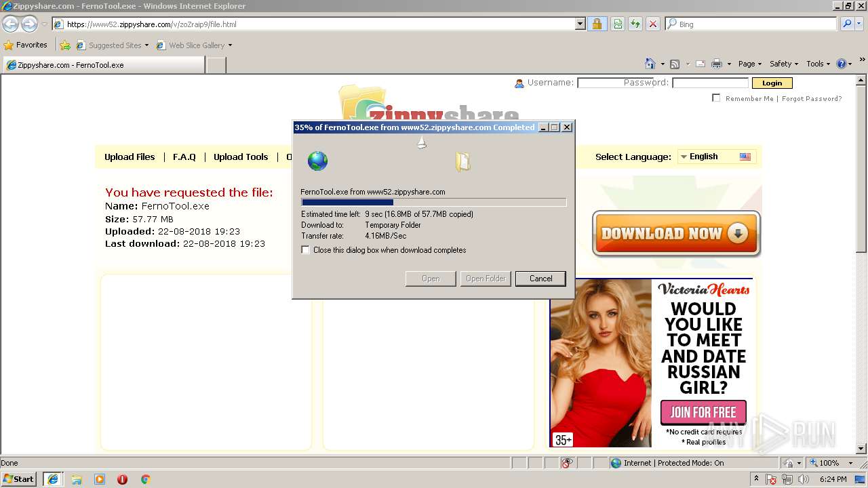Click the Password input field
This screenshot has width=868, height=488.
(710, 83)
